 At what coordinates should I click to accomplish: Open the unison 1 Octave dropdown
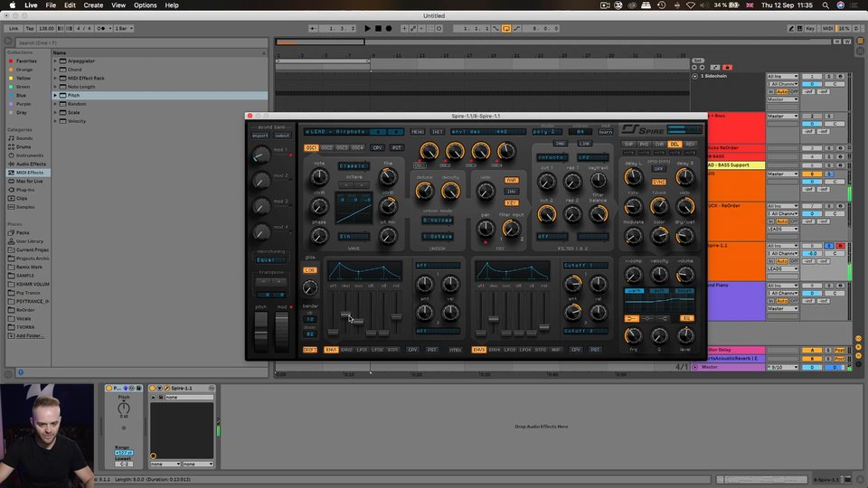(x=438, y=236)
